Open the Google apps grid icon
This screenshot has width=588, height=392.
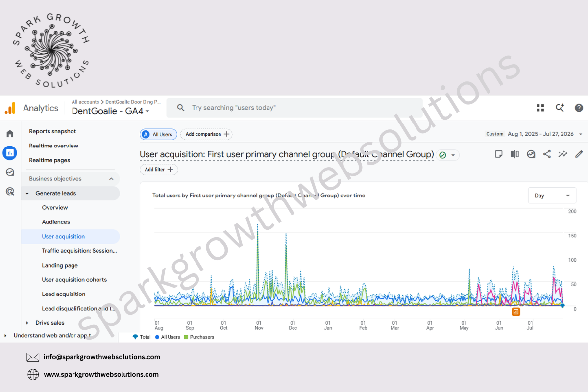(x=540, y=108)
